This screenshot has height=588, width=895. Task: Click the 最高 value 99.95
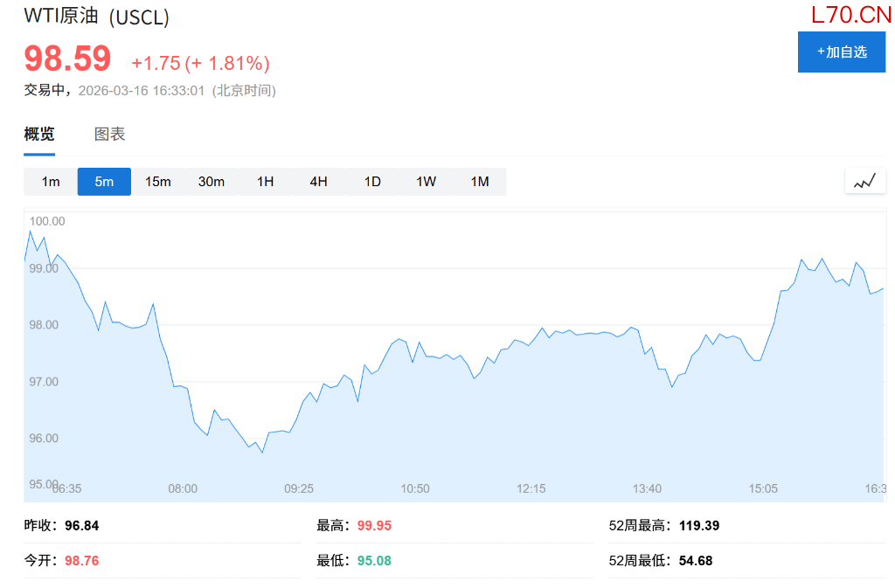[374, 526]
